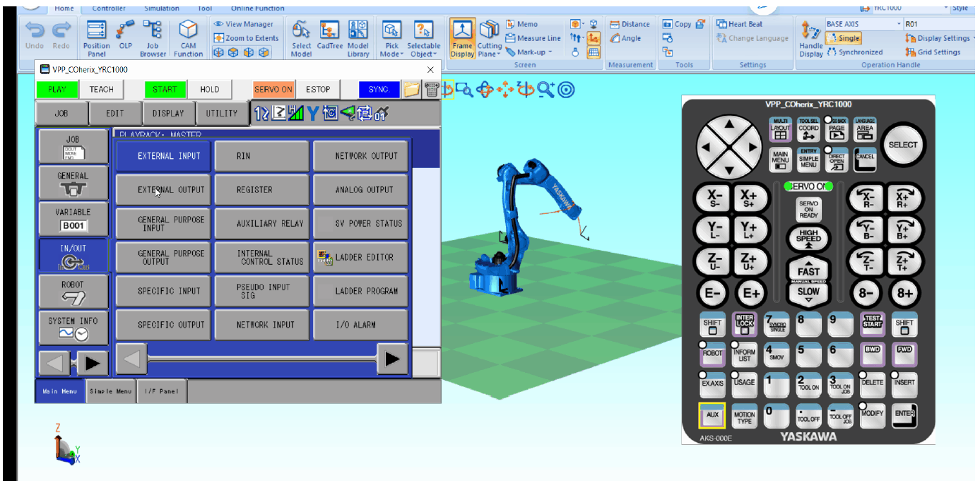This screenshot has height=483, width=980.
Task: Toggle the grid floor display icon
Action: [x=594, y=52]
